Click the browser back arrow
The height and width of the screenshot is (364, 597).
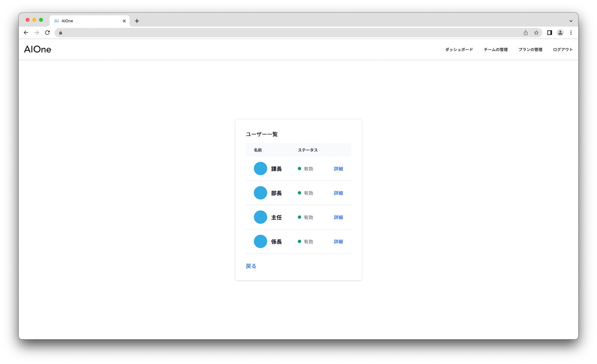tap(26, 33)
